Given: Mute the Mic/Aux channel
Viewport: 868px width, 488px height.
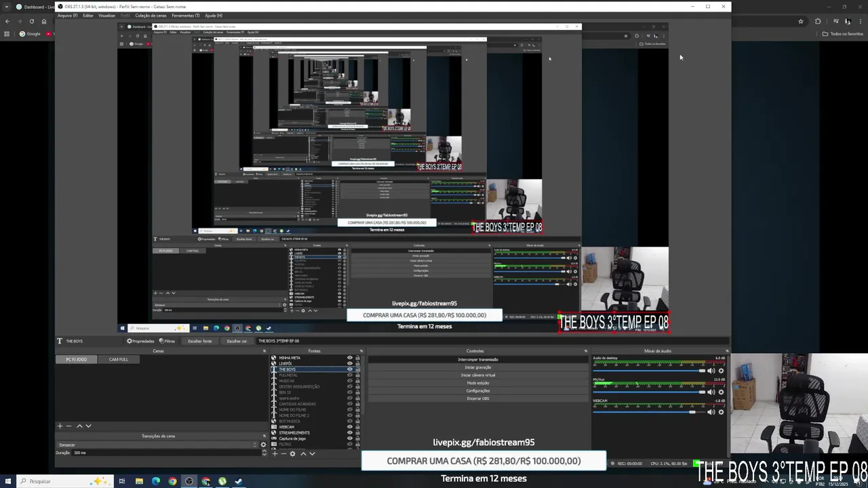Looking at the screenshot, I should [x=711, y=392].
